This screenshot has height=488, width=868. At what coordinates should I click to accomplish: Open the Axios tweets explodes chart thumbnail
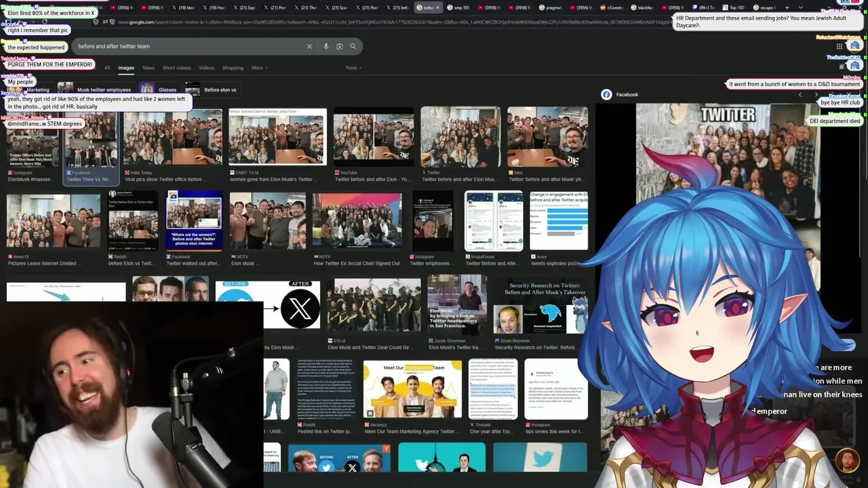tap(559, 220)
